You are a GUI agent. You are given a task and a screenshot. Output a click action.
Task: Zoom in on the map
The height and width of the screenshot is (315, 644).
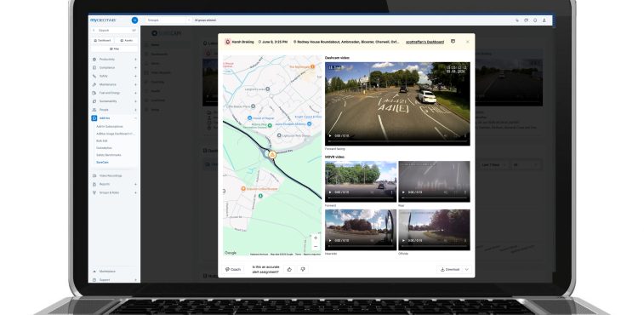point(316,238)
